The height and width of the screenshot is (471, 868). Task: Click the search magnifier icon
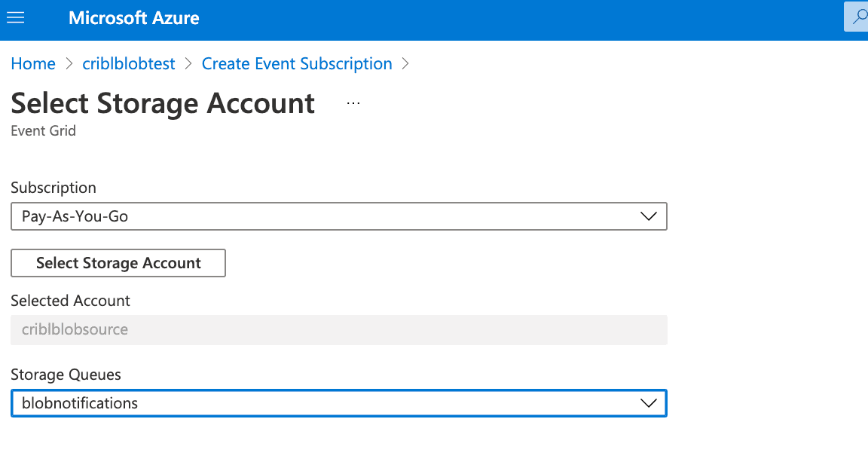click(857, 17)
